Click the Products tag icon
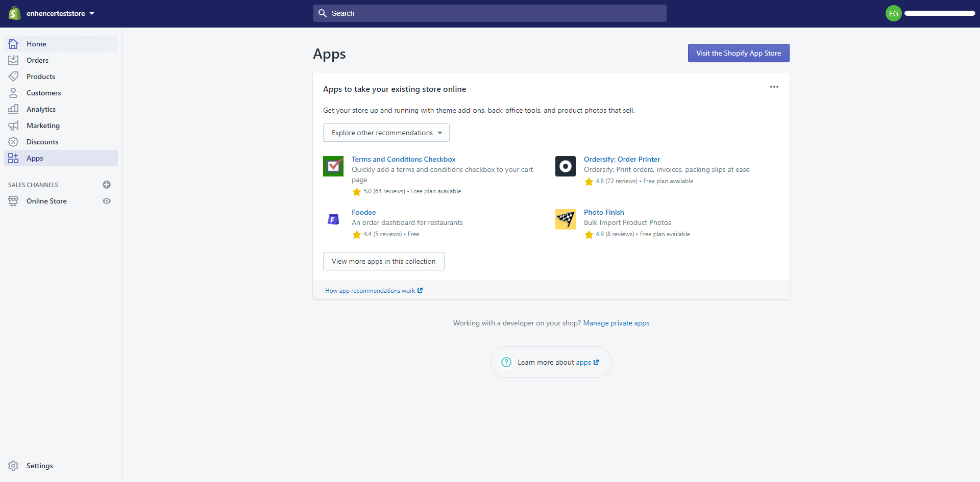980x482 pixels. click(x=13, y=77)
